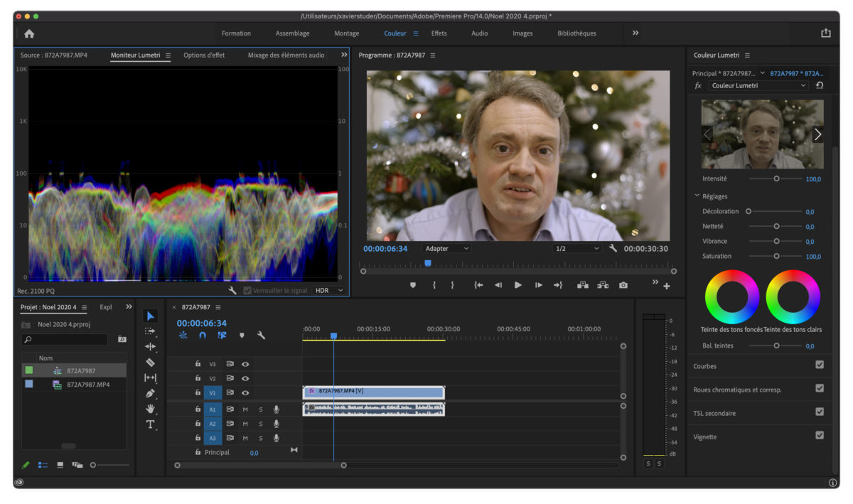Hide track V3 with eye icon
The image size is (853, 504).
245,364
